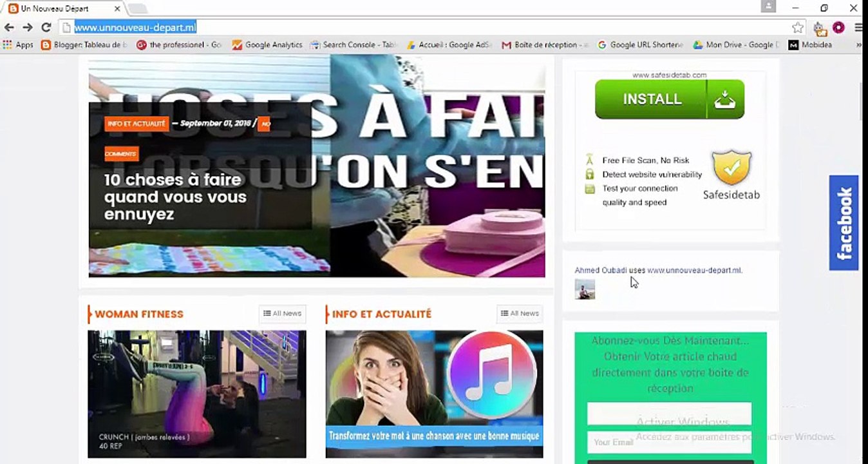Open Google Analytics bookmark
The image size is (868, 464).
click(x=267, y=45)
